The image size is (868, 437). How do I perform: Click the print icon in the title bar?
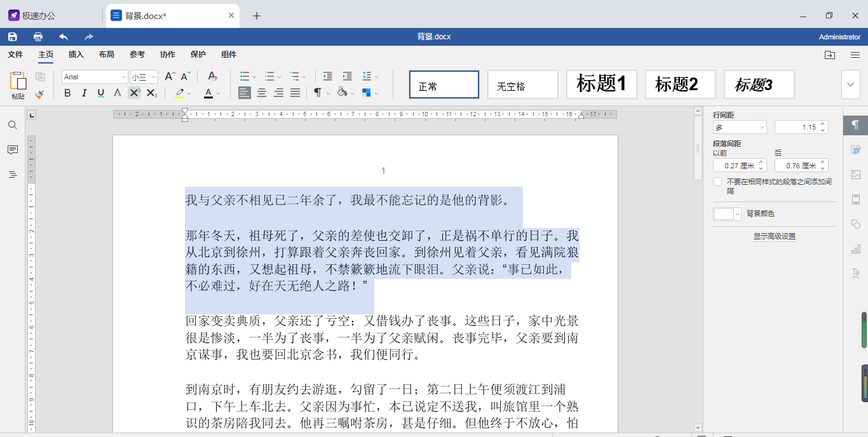point(38,37)
